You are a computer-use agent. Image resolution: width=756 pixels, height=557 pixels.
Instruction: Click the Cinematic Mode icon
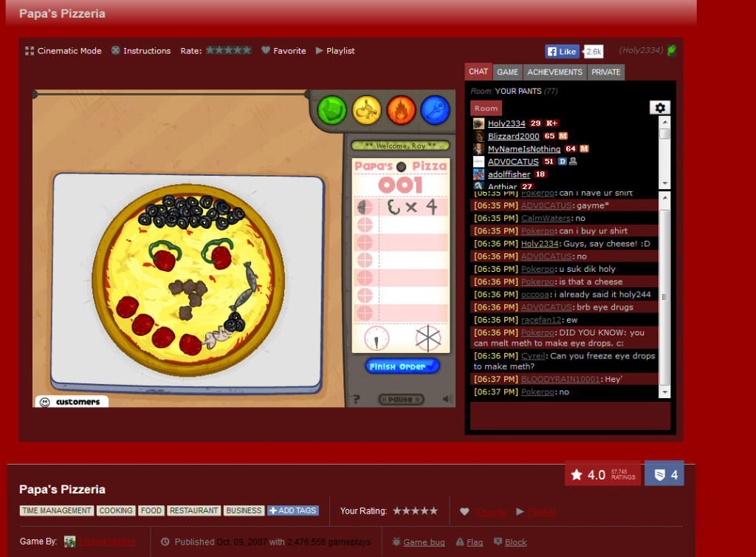coord(30,51)
